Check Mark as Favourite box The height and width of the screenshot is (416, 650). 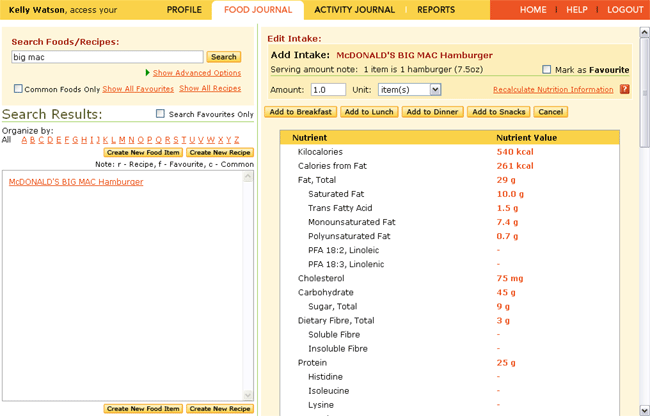pyautogui.click(x=547, y=70)
